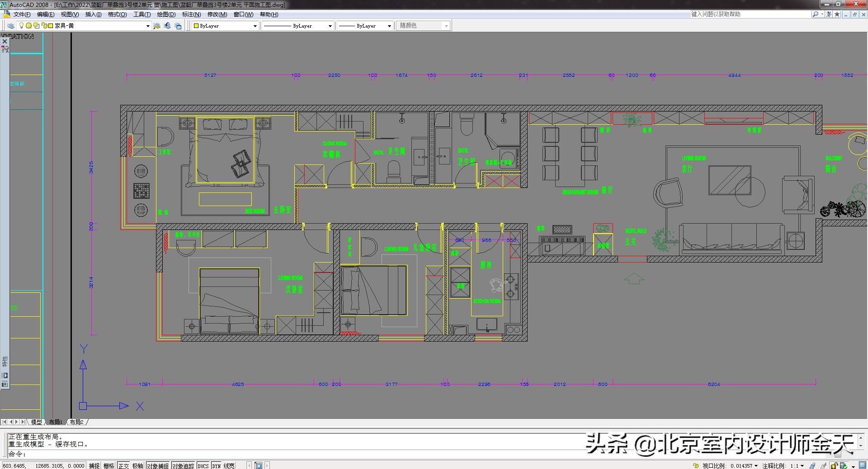Open the ByLayer lineweight dropdown
The width and height of the screenshot is (868, 469).
click(389, 26)
